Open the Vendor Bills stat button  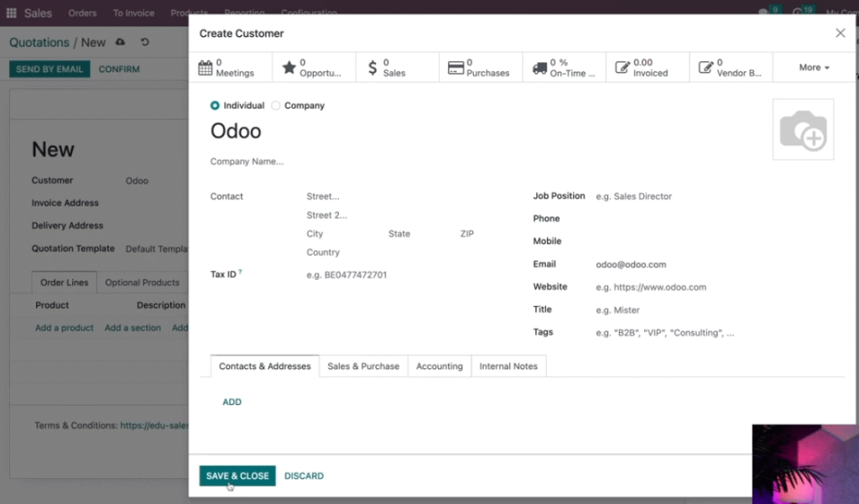[x=731, y=67]
